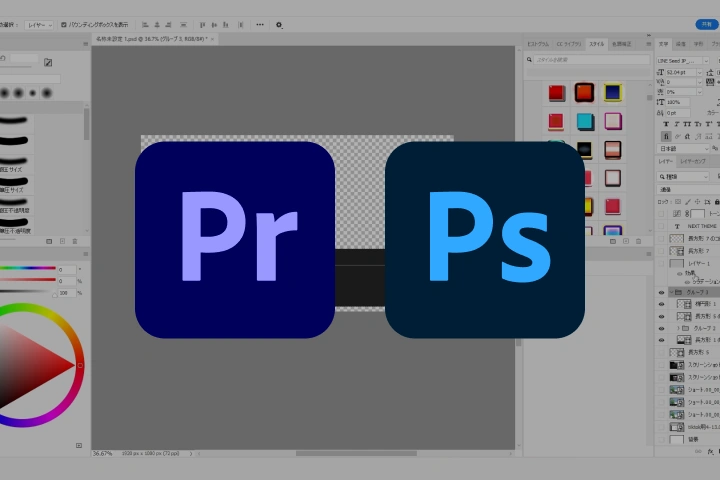Expand the グループ 2 folder
Viewport: 720px width, 480px height.
678,328
